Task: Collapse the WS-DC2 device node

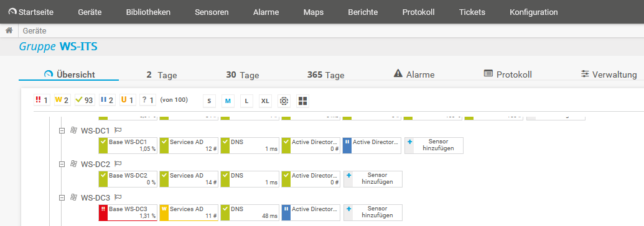Action: pyautogui.click(x=62, y=164)
